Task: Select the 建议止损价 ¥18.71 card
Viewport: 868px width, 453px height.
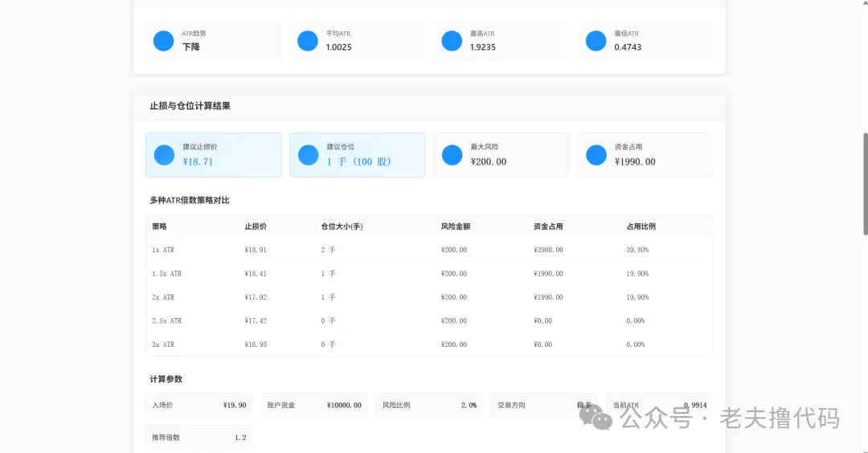Action: click(213, 155)
